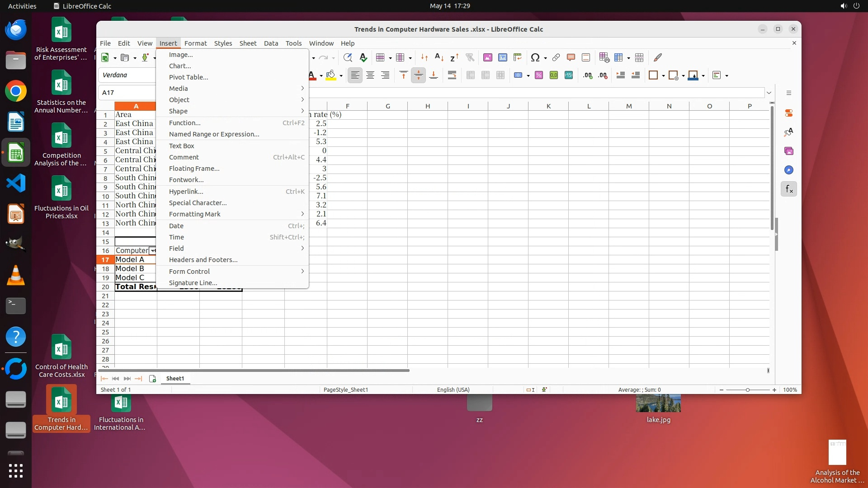868x488 pixels.
Task: Toggle Center Vertically alignment
Action: tap(418, 75)
